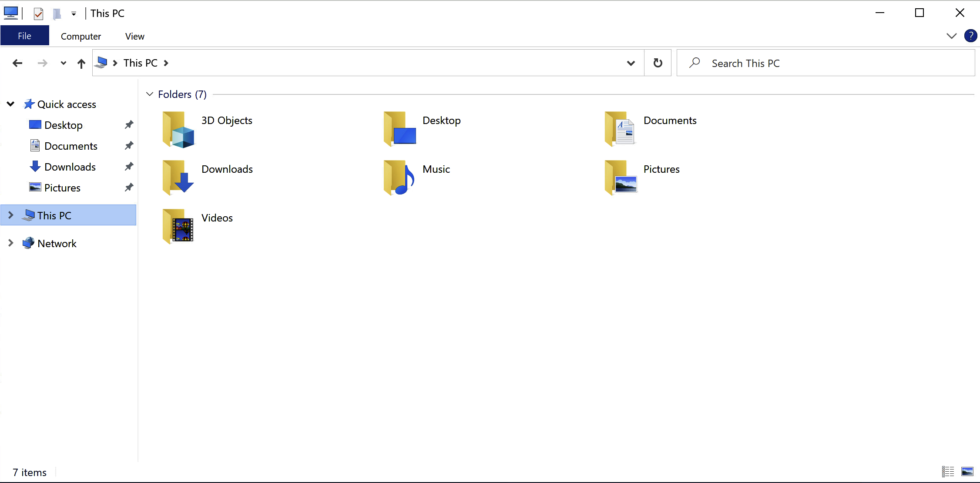Open the 3D Objects folder icon
This screenshot has height=483, width=980.
[x=178, y=130]
